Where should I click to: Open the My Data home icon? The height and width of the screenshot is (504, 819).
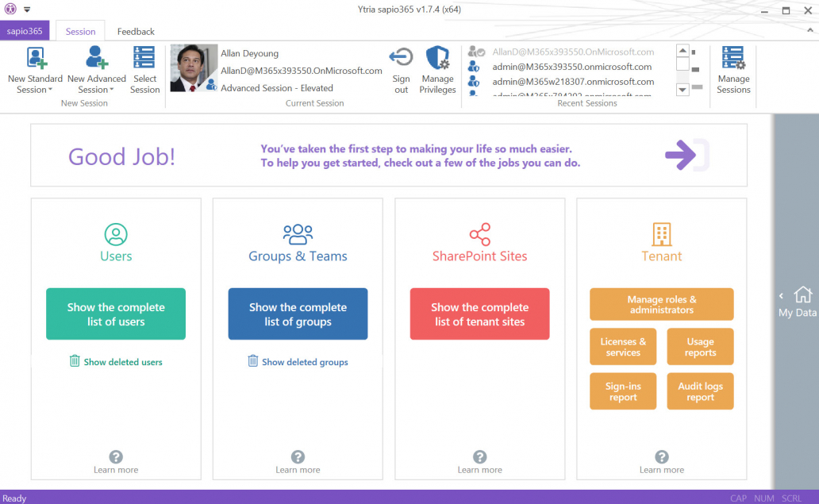pyautogui.click(x=803, y=295)
